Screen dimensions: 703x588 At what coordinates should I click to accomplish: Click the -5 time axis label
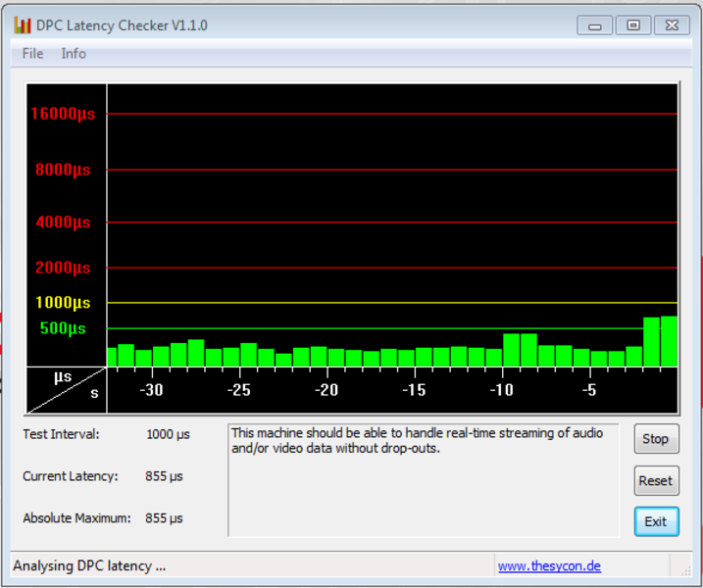click(x=589, y=390)
